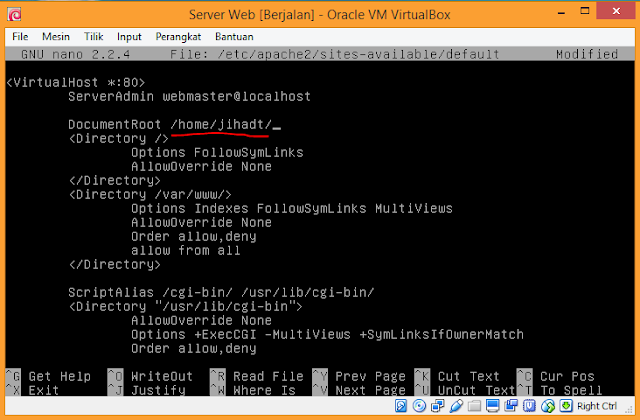This screenshot has width=640, height=420.
Task: Click the Prev Page shortcut in nano
Action: tap(359, 376)
